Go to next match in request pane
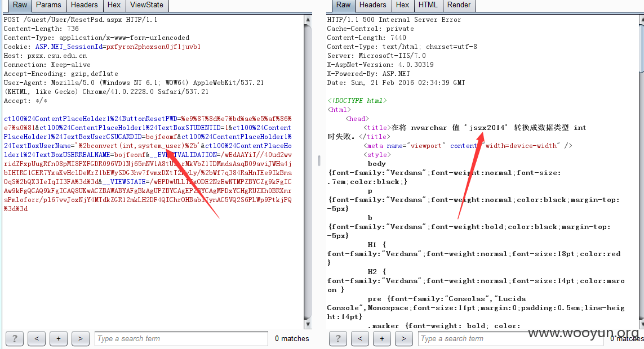This screenshot has height=349, width=644. [x=81, y=338]
